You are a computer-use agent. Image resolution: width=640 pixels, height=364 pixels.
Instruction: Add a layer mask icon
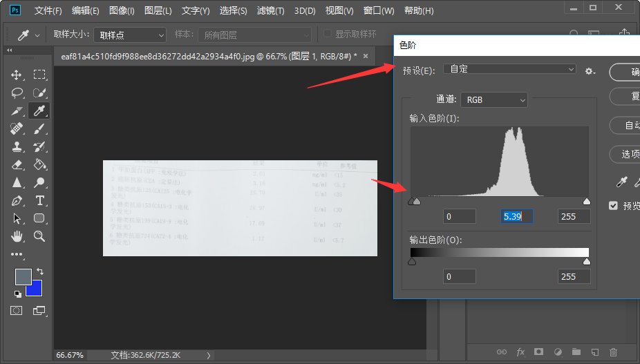(539, 352)
